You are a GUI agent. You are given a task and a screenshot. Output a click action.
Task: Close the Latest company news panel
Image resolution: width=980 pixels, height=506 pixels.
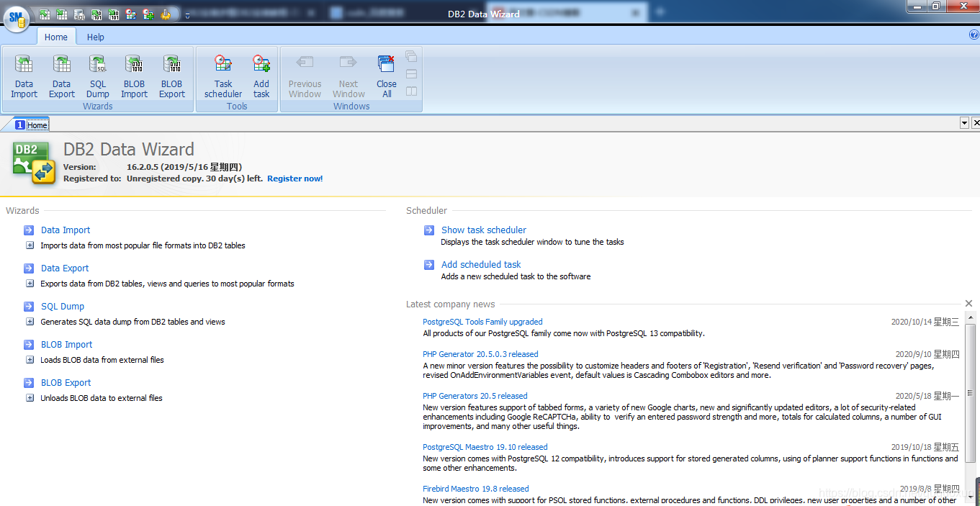[x=968, y=304]
